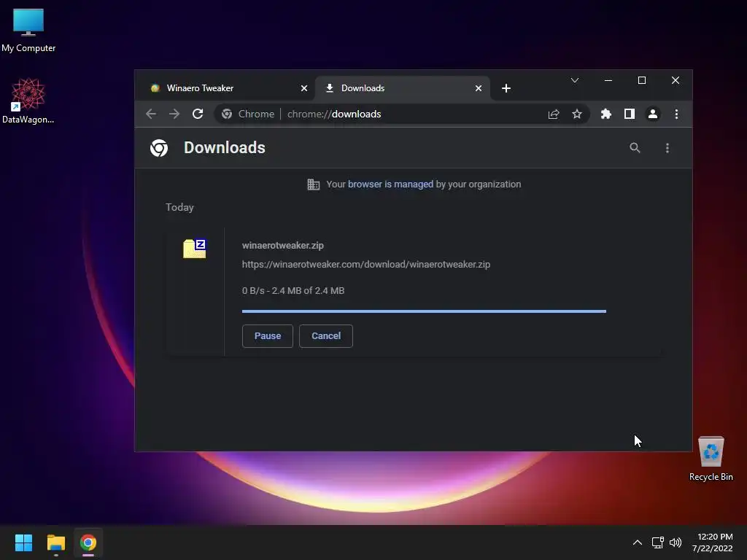
Task: Share this page icon in address bar
Action: click(x=554, y=114)
